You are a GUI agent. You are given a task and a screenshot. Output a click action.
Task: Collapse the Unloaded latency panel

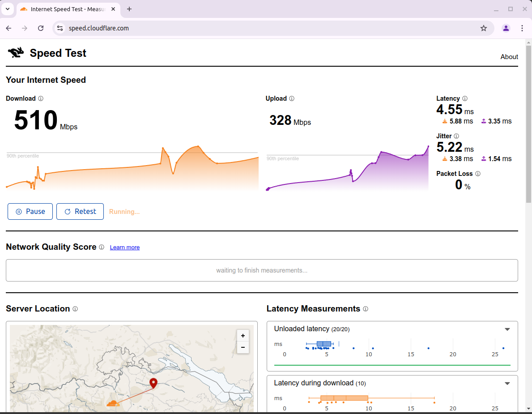507,329
